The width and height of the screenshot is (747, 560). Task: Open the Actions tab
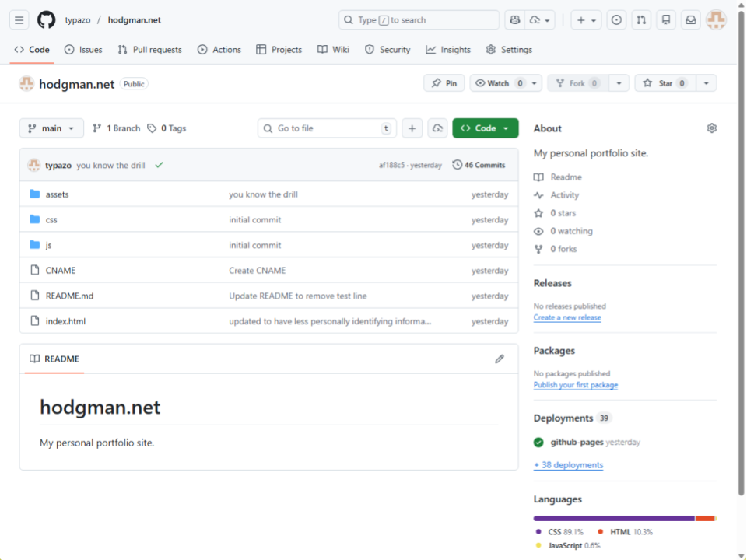tap(219, 50)
